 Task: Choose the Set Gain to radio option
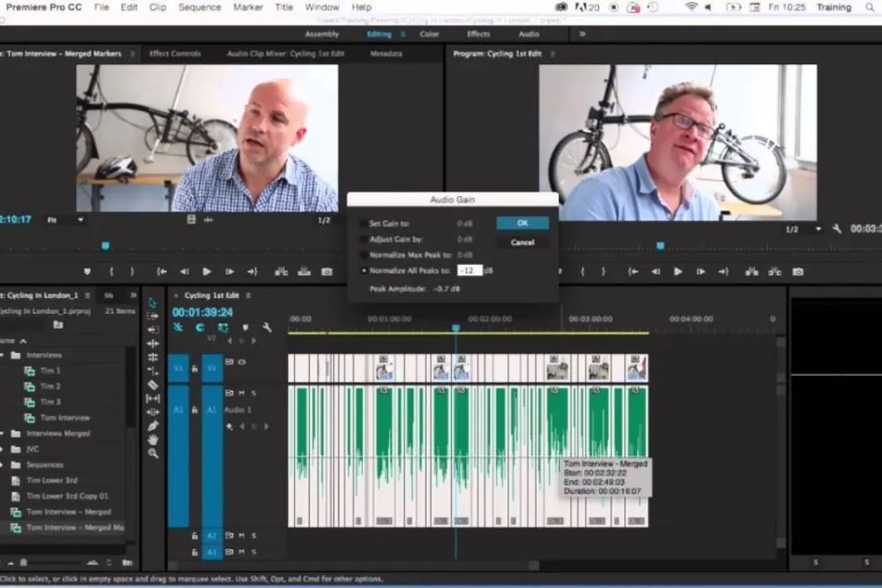364,223
